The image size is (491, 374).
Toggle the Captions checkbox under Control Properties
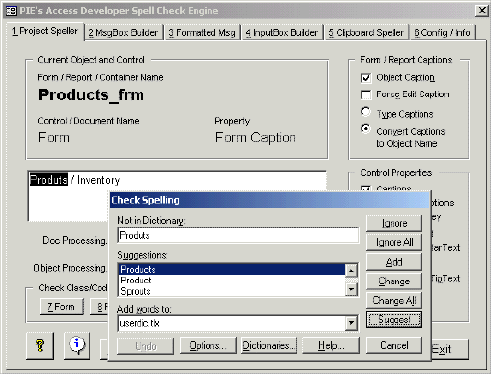[366, 188]
